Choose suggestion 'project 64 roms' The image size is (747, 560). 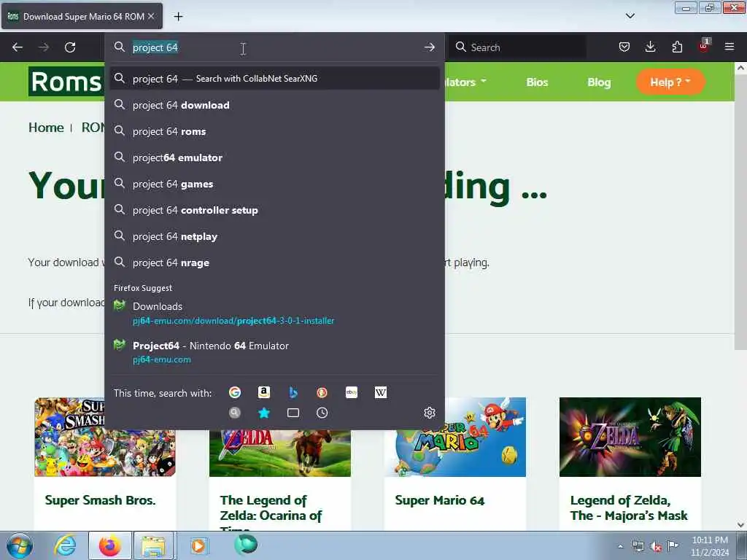275,131
